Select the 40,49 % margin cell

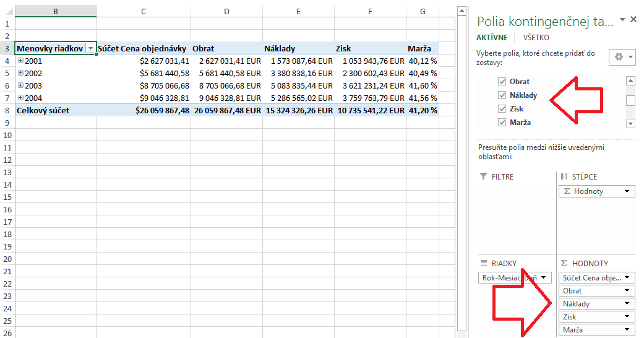click(423, 73)
